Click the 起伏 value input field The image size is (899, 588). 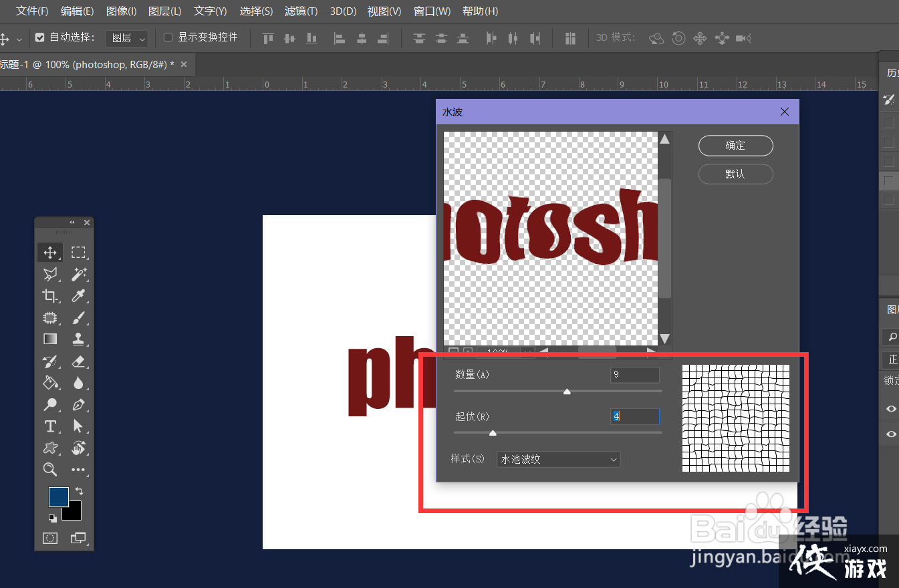click(x=635, y=416)
